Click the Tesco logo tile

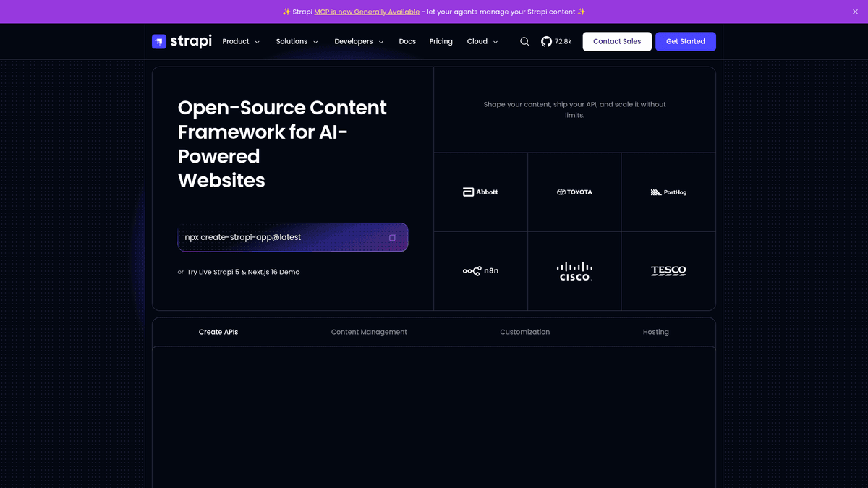tap(668, 271)
